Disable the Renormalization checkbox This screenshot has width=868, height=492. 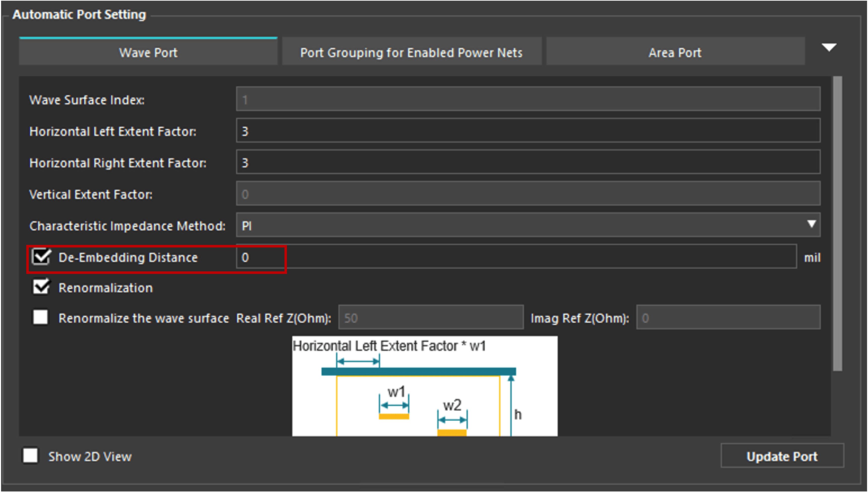point(41,287)
